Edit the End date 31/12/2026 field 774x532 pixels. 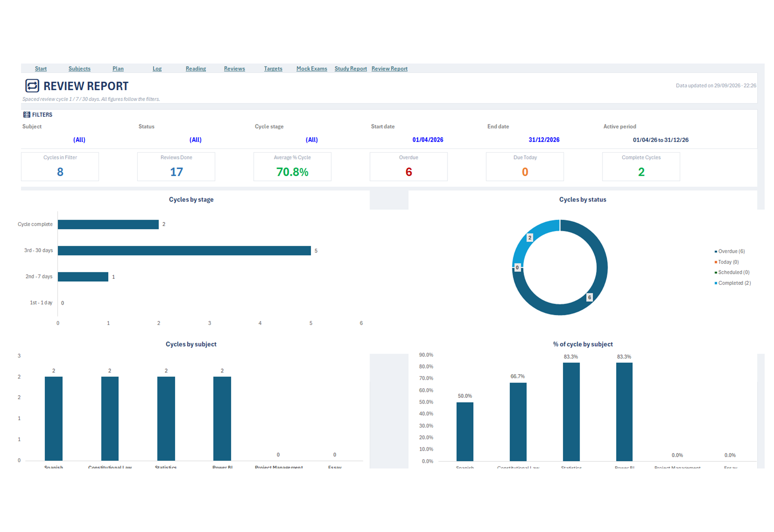pyautogui.click(x=544, y=140)
